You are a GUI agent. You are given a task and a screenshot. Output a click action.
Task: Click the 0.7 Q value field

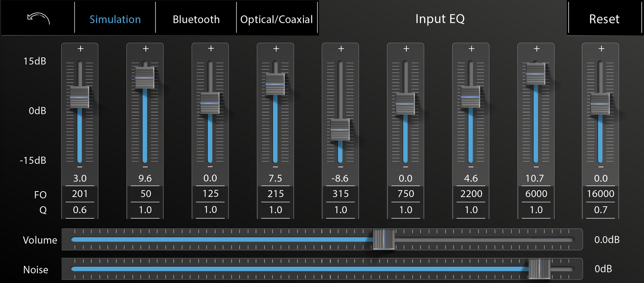601,210
